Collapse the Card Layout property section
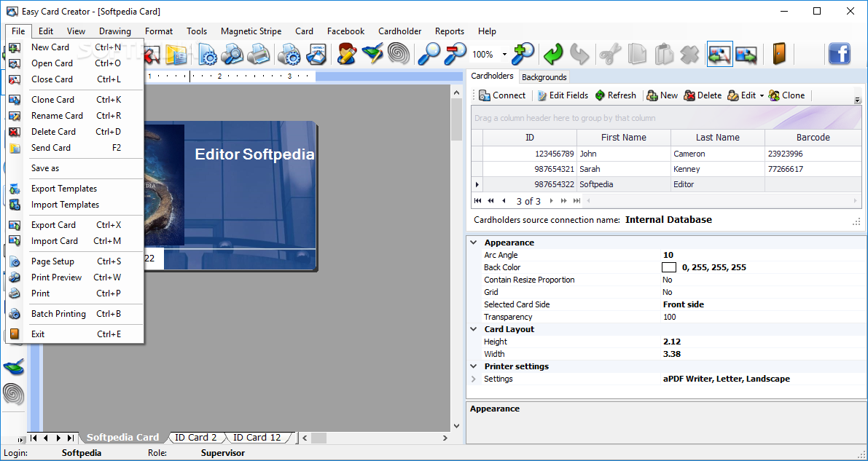Screen dimensions: 868x461 (x=474, y=329)
